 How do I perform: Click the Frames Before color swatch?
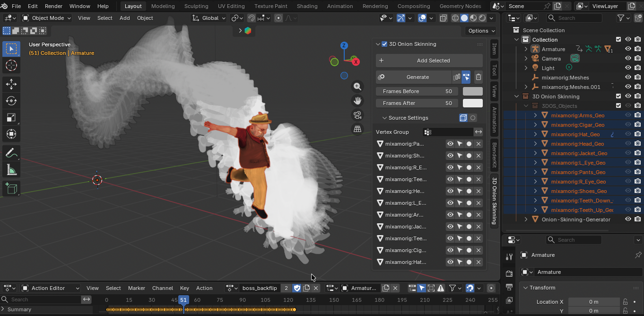click(473, 91)
